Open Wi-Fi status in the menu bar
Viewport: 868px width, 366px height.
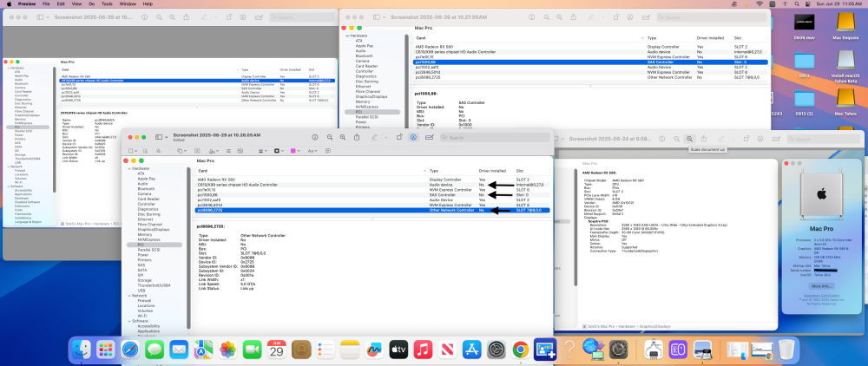click(759, 3)
